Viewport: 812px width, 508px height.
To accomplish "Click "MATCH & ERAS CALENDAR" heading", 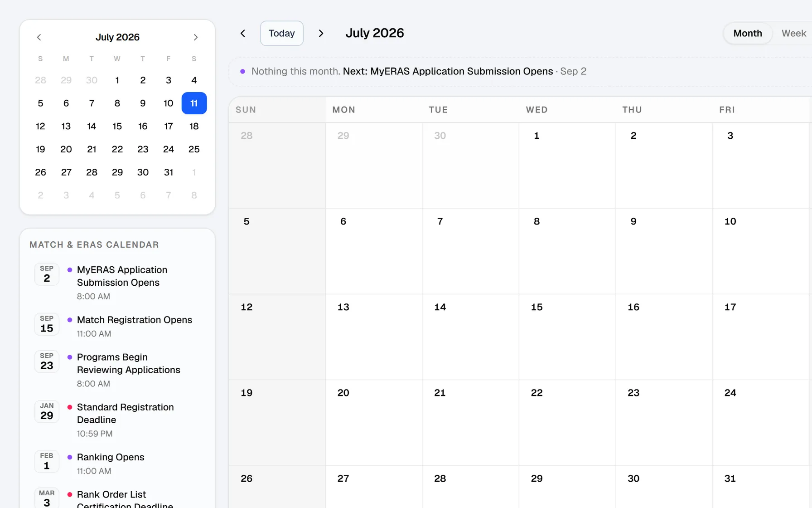I will [x=94, y=244].
